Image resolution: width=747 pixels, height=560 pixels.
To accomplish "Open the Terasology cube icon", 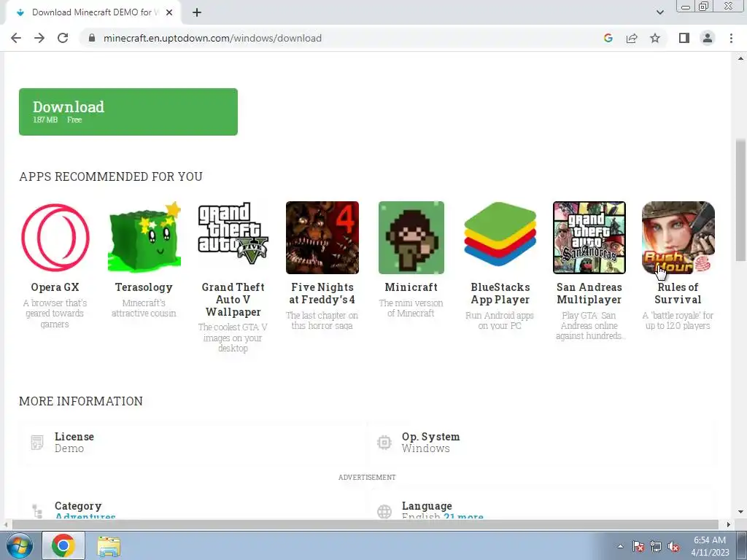I will [x=144, y=238].
